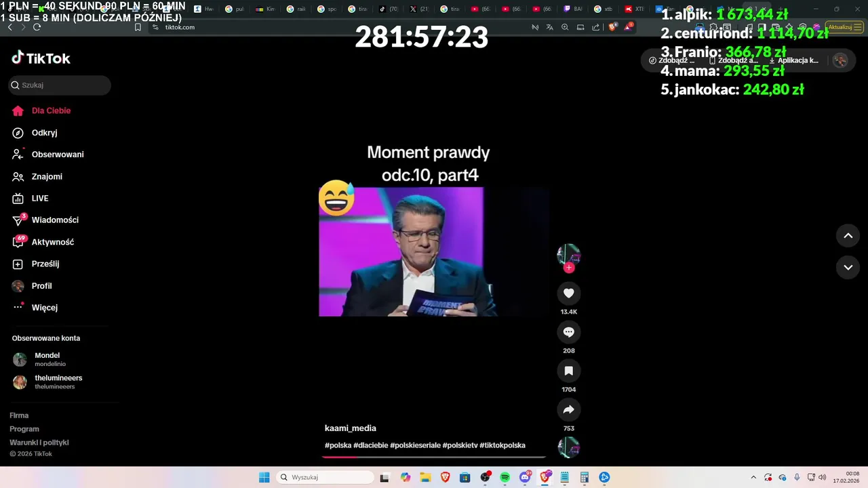Click the #tiktokpolska hashtag

(502, 445)
